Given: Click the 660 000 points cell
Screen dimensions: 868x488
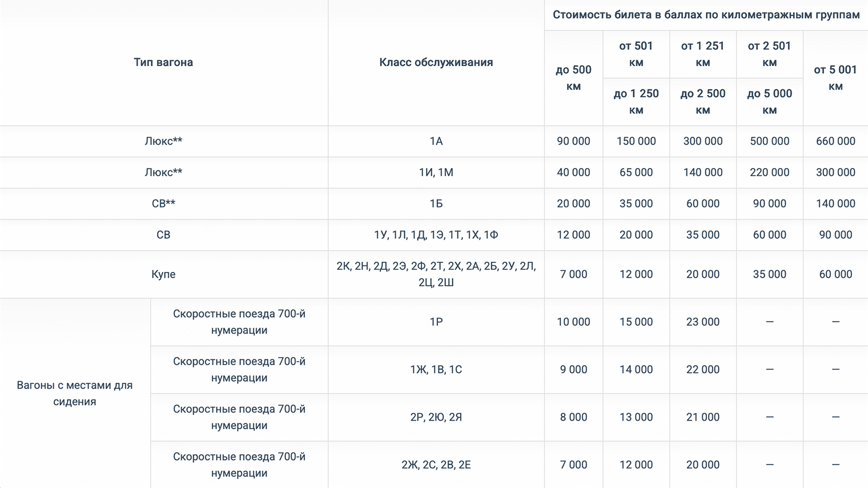Looking at the screenshot, I should pos(835,141).
